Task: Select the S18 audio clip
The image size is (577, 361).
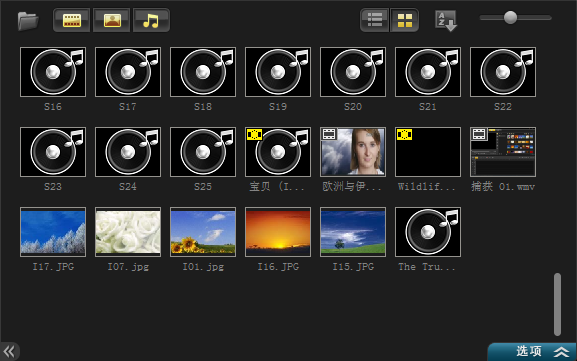Action: [x=203, y=72]
